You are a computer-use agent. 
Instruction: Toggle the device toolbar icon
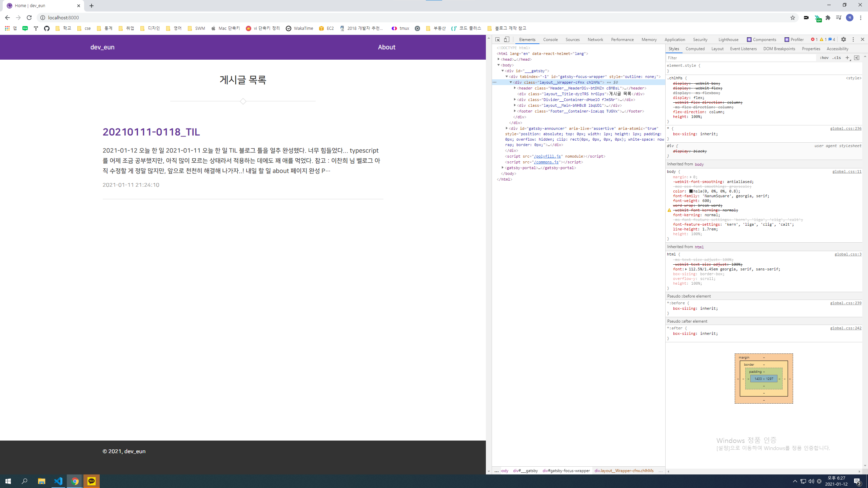(507, 39)
